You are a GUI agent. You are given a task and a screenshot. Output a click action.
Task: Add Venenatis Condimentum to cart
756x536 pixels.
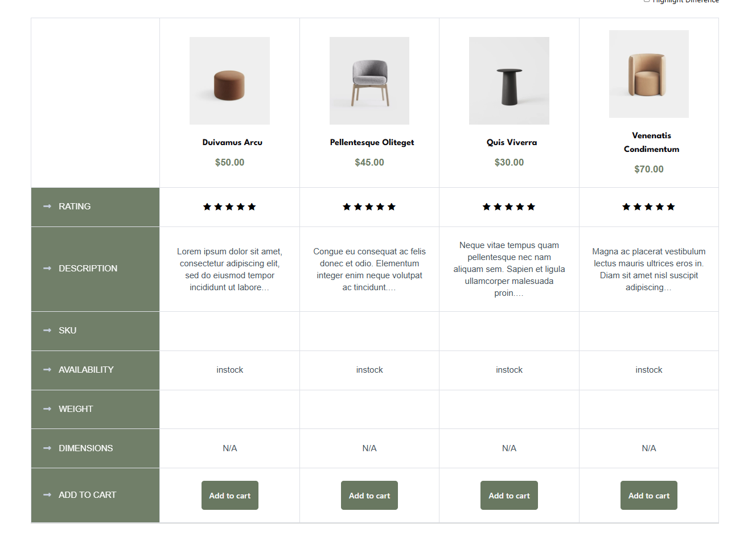[648, 496]
